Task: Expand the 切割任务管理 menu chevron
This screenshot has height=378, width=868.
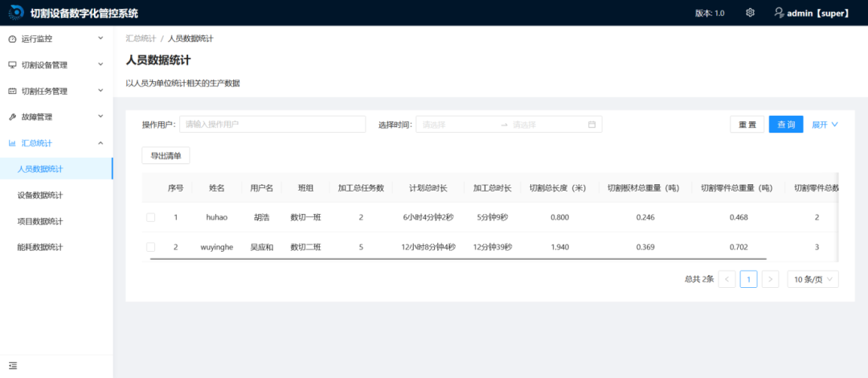Action: [x=100, y=90]
